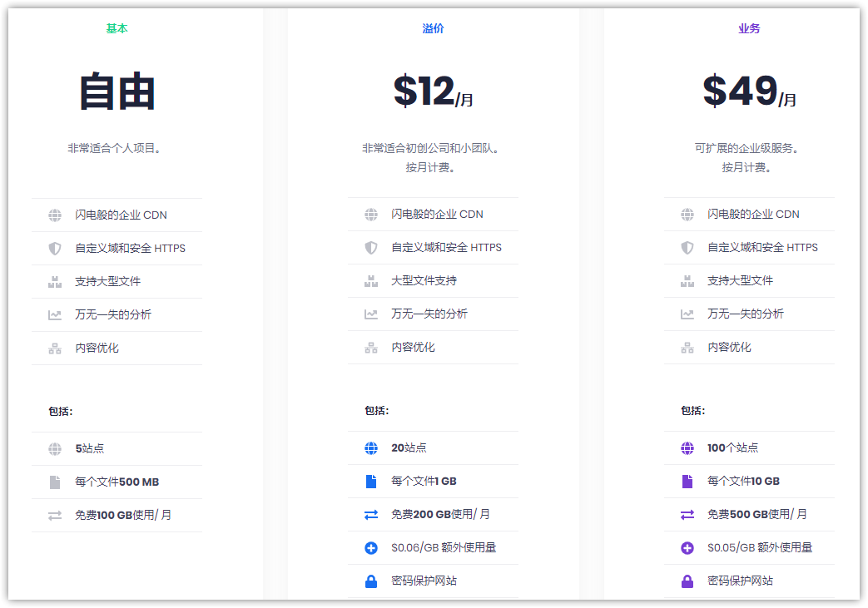The width and height of the screenshot is (868, 608).
Task: Click the purple lock icon beside 密码保护网站
Action: 687,581
